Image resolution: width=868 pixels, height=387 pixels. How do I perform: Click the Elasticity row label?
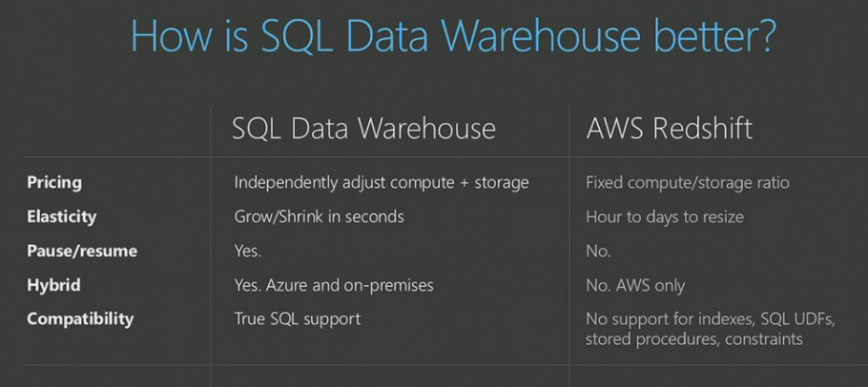pos(61,216)
